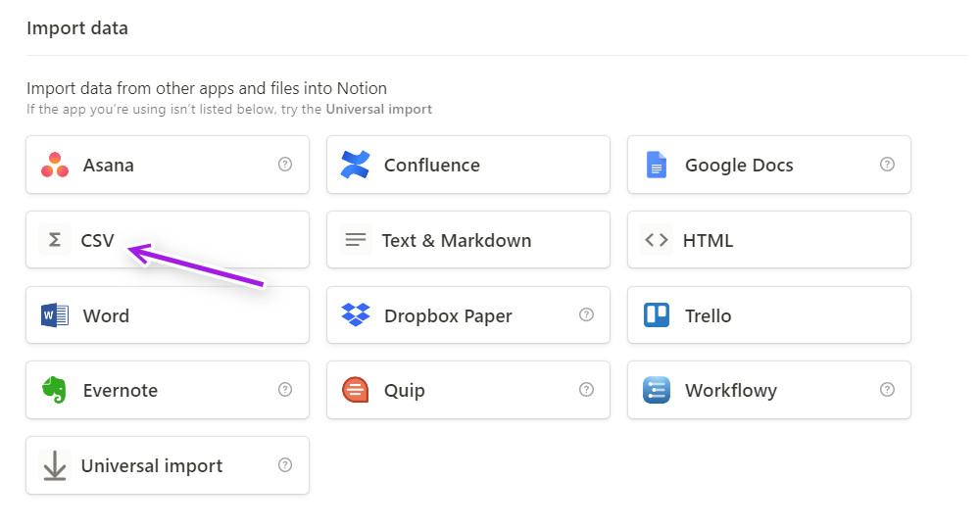Open the Asana help question mark
The width and height of the screenshot is (980, 529).
pyautogui.click(x=285, y=165)
